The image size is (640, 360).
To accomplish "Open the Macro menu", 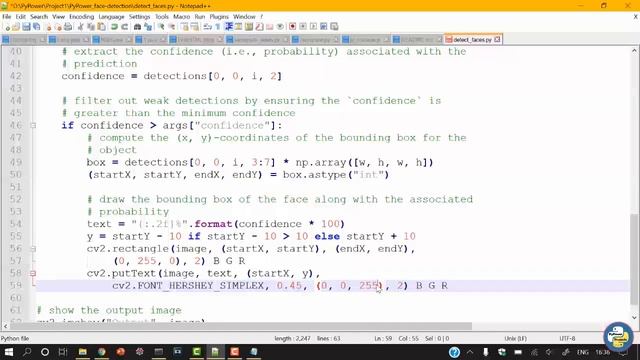I will [x=181, y=17].
